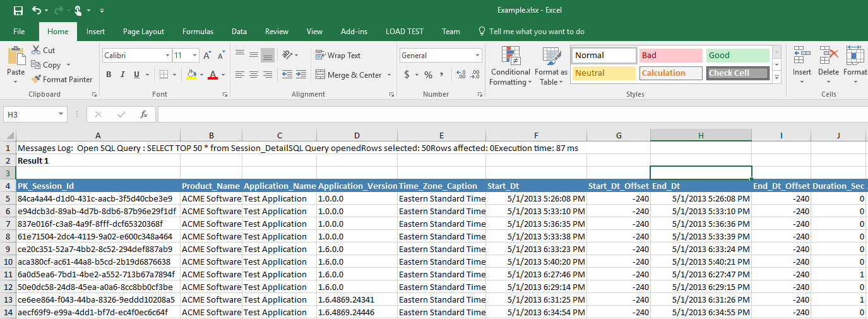Middle align cell contents

pos(254,56)
